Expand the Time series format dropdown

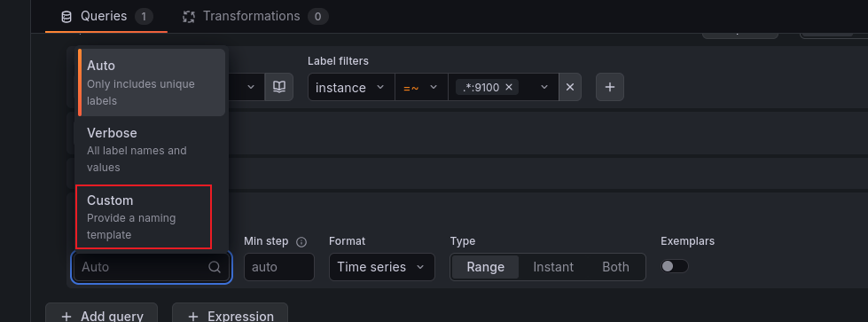pyautogui.click(x=382, y=267)
